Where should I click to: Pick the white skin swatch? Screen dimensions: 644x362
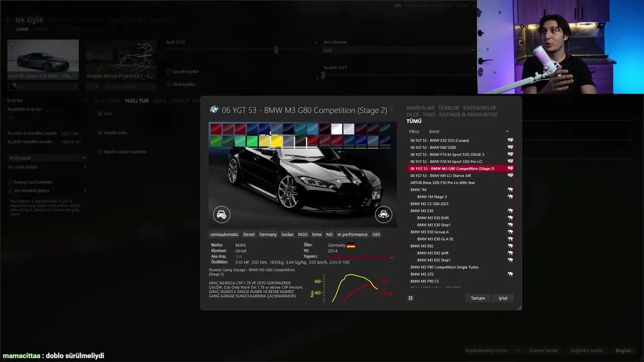(x=337, y=129)
